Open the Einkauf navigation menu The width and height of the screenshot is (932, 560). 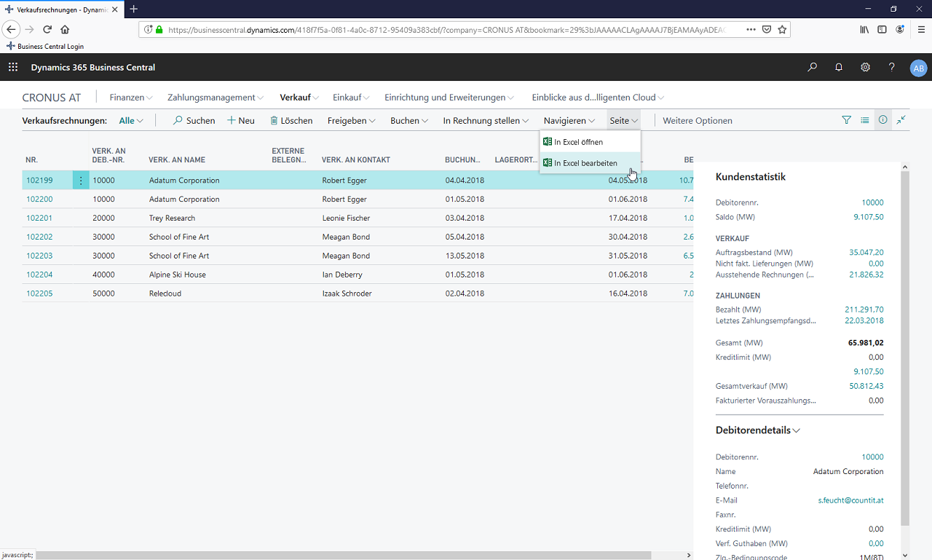coord(351,98)
